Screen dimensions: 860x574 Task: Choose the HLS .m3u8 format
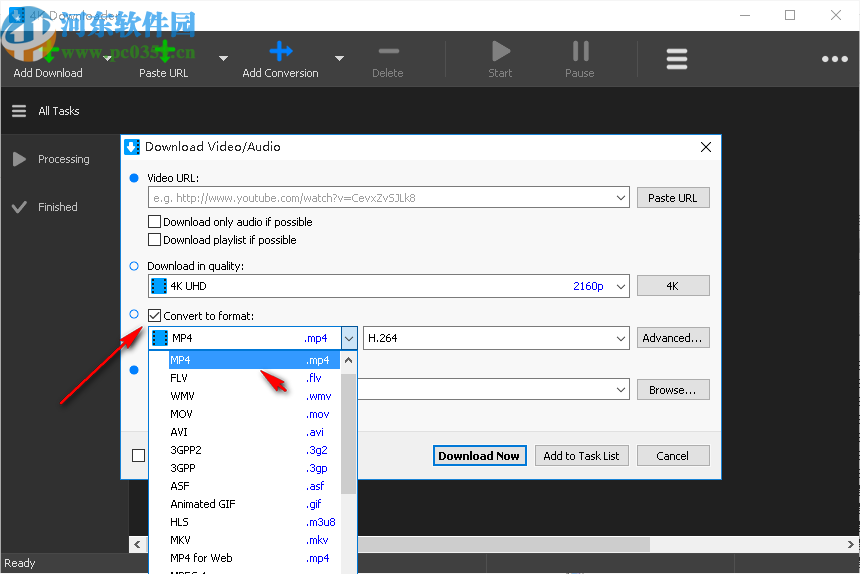click(x=254, y=522)
